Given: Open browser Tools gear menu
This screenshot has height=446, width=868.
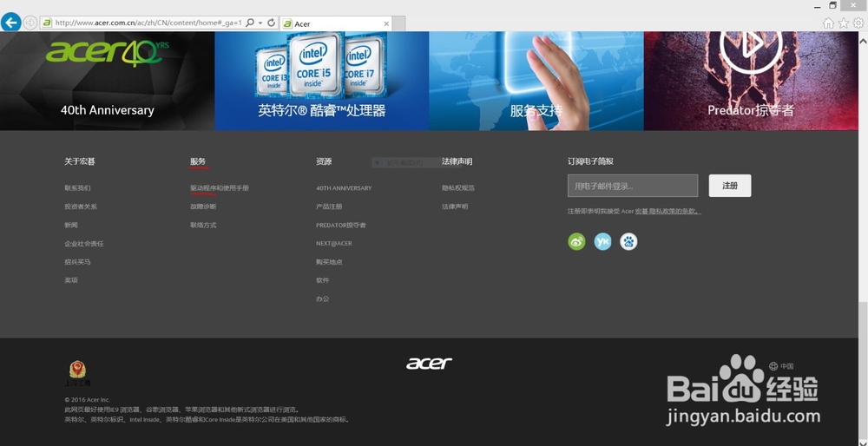Looking at the screenshot, I should coord(858,23).
